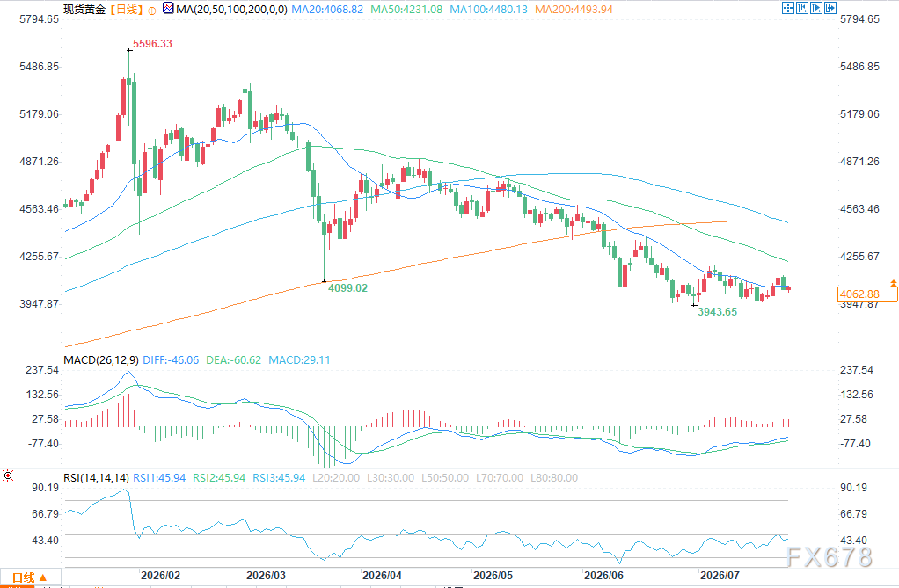This screenshot has height=588, width=899.
Task: Click the orange alert arrow above 4062.88
Action: pyautogui.click(x=893, y=283)
